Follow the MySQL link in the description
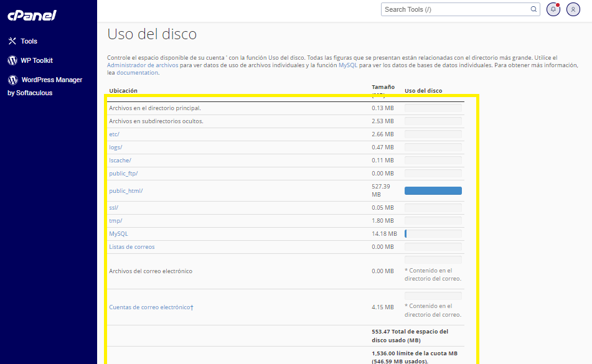592x364 pixels. click(347, 65)
